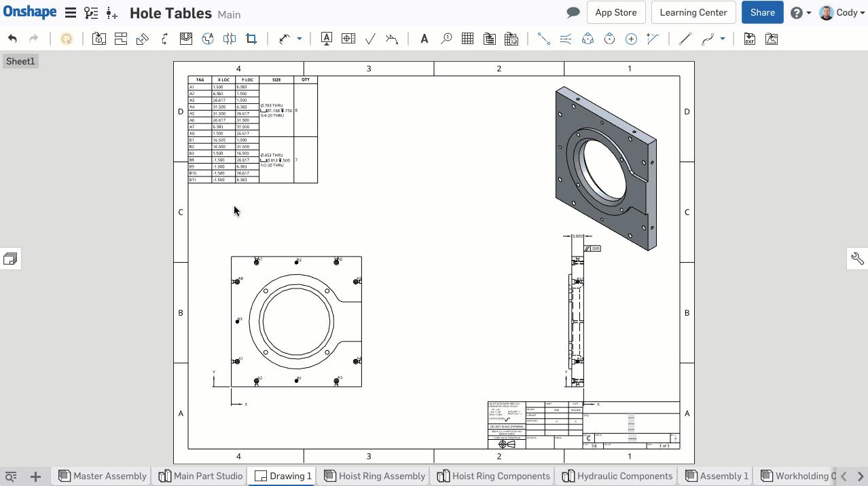The image size is (868, 486).
Task: Insert a hole table
Action: [511, 39]
